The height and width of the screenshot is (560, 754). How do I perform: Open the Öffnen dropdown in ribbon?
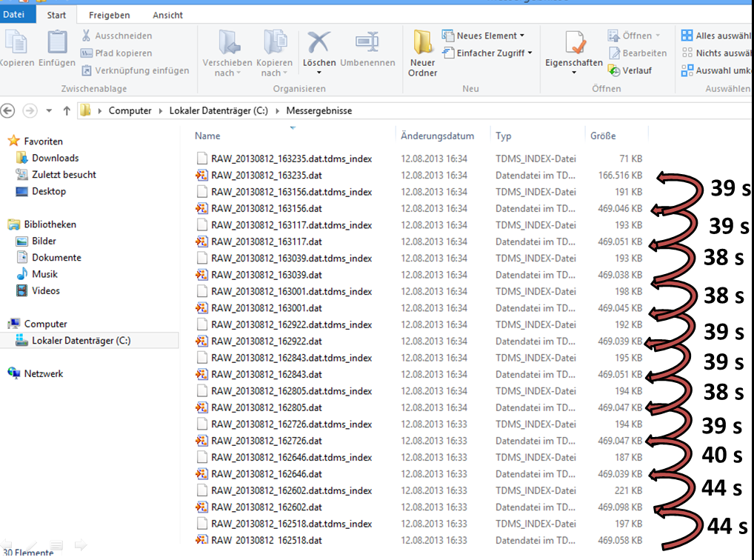[634, 36]
